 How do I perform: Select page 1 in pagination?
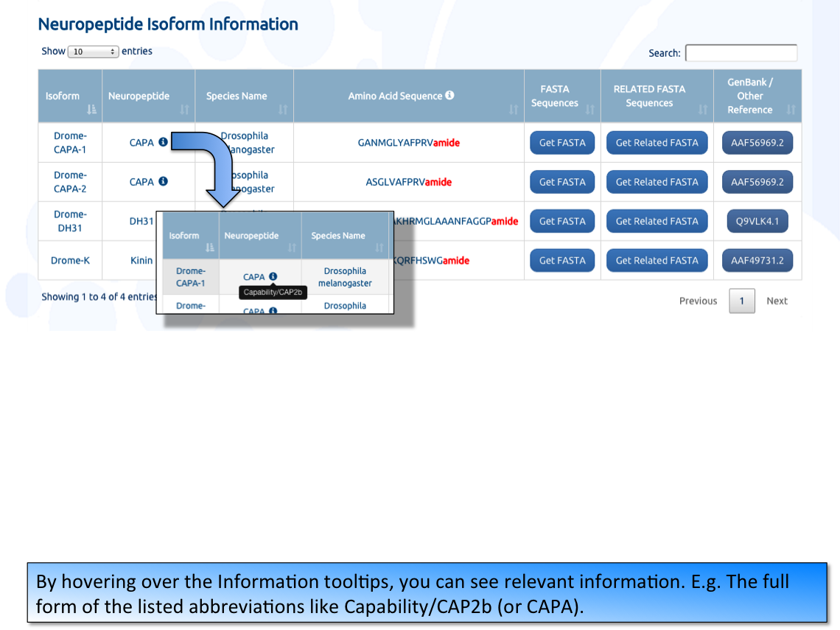[x=742, y=301]
